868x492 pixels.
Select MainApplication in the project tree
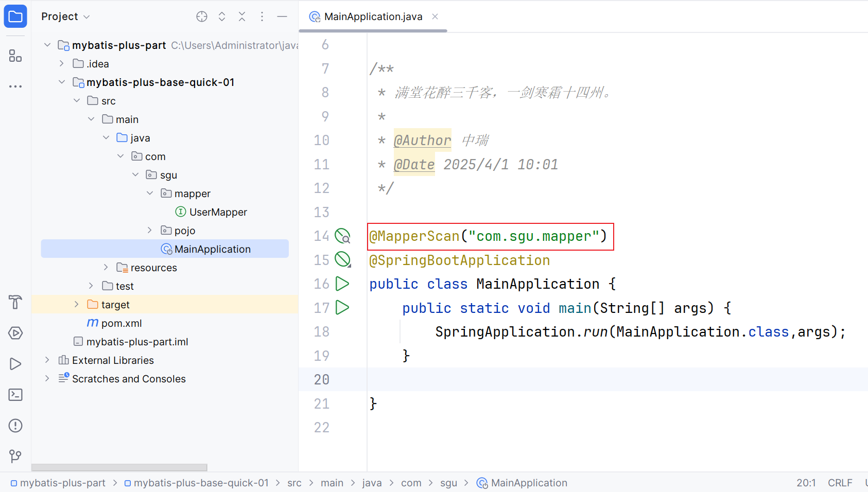click(x=165, y=249)
